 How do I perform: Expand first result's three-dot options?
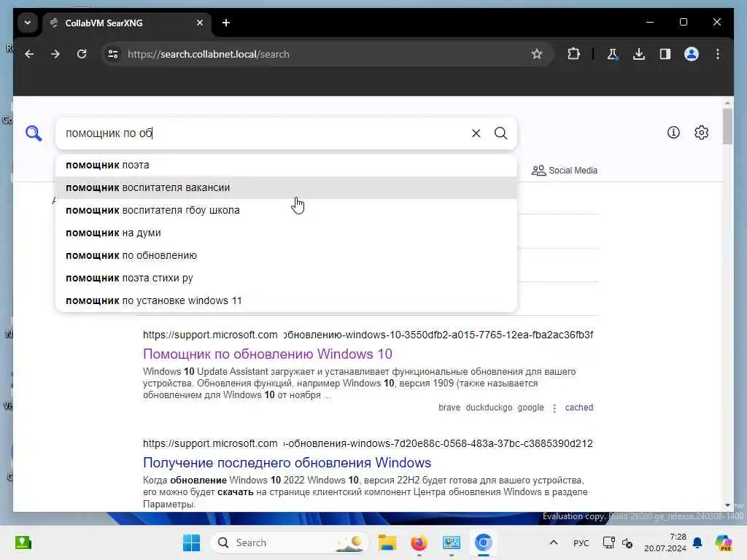point(554,408)
